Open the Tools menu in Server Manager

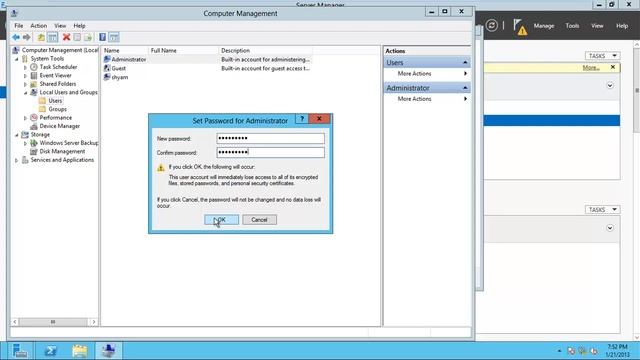(x=572, y=26)
